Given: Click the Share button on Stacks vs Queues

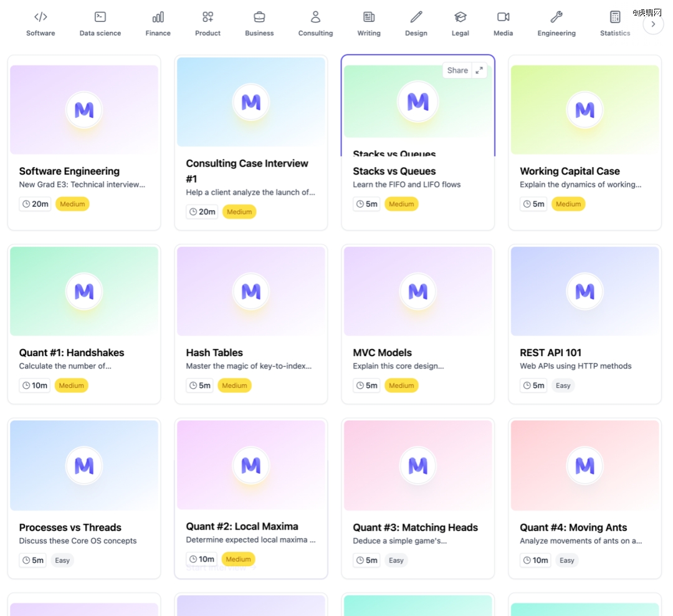Looking at the screenshot, I should 457,70.
